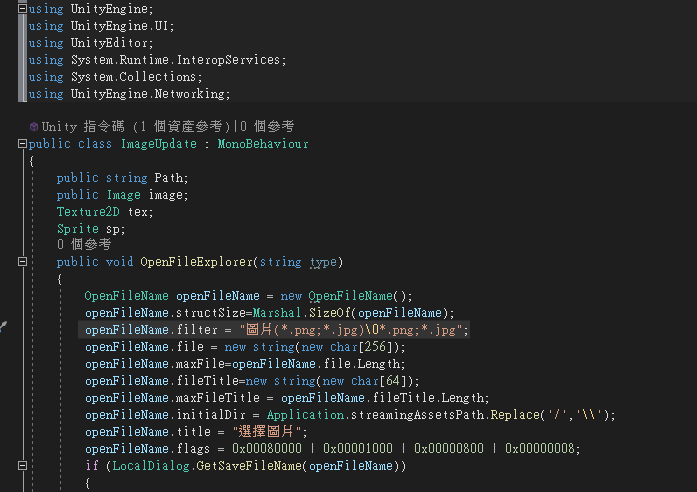Click "System.Collections" in using line

(133, 77)
